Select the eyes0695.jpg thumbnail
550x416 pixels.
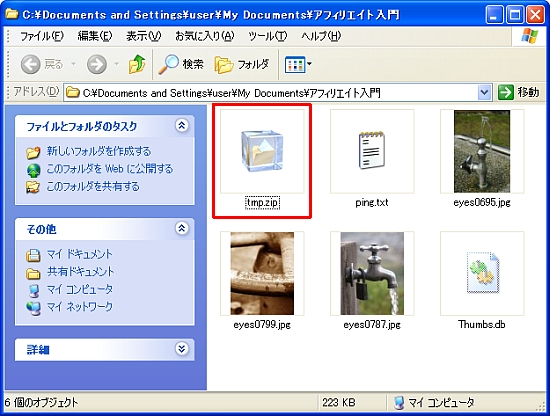(x=482, y=151)
